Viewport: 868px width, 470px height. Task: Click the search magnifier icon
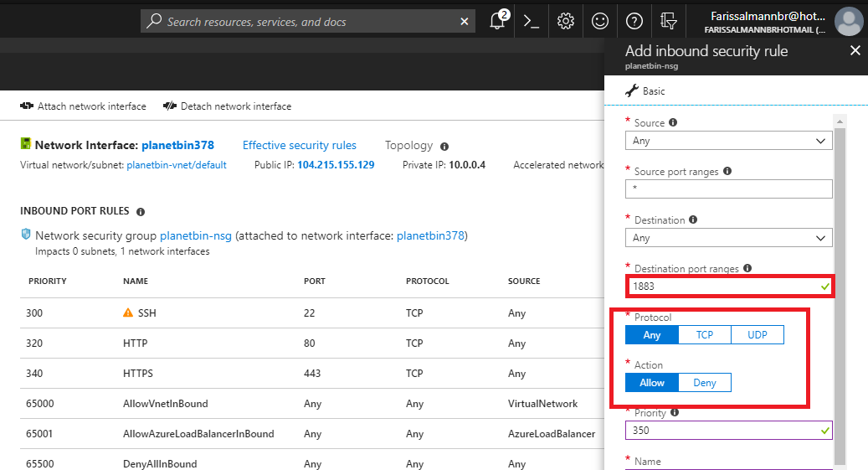(x=154, y=21)
